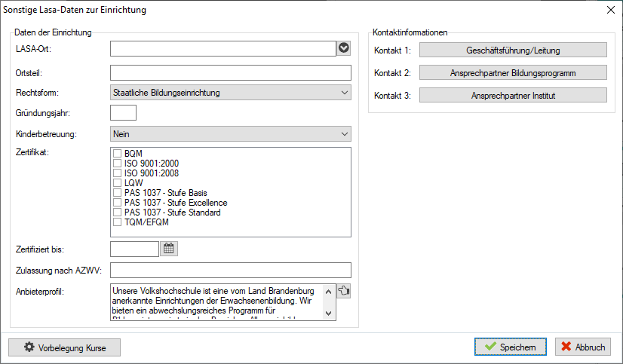Image resolution: width=623 pixels, height=364 pixels.
Task: Tick the ISO 9001:2000 checkbox
Action: [117, 163]
